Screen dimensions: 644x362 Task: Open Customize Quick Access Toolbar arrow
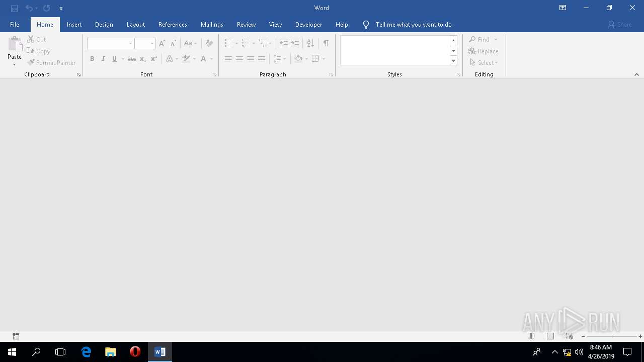[61, 9]
